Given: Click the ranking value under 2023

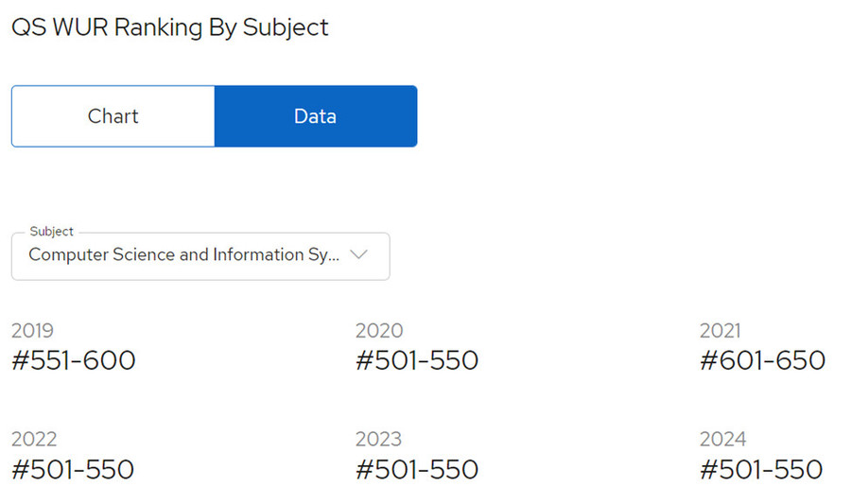Looking at the screenshot, I should 417,469.
